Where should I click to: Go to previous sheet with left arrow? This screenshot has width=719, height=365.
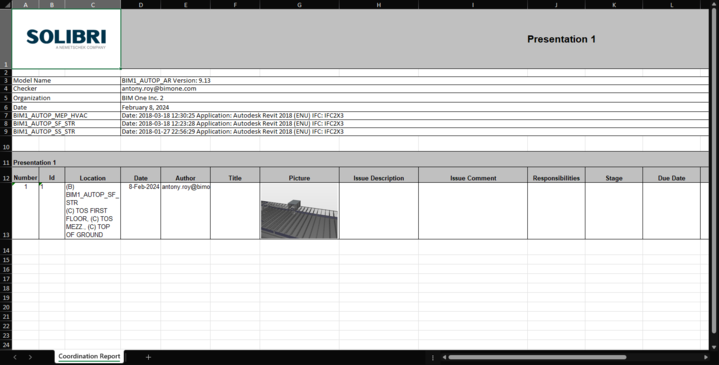tap(15, 357)
